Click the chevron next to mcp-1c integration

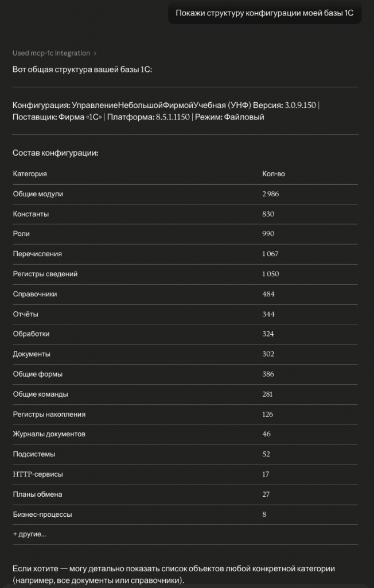click(95, 53)
